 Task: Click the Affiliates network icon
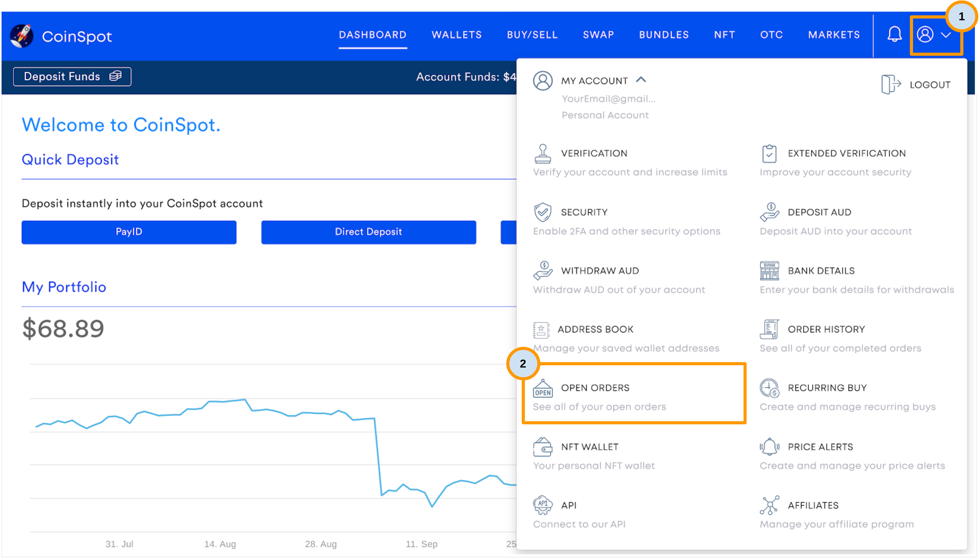pos(769,505)
